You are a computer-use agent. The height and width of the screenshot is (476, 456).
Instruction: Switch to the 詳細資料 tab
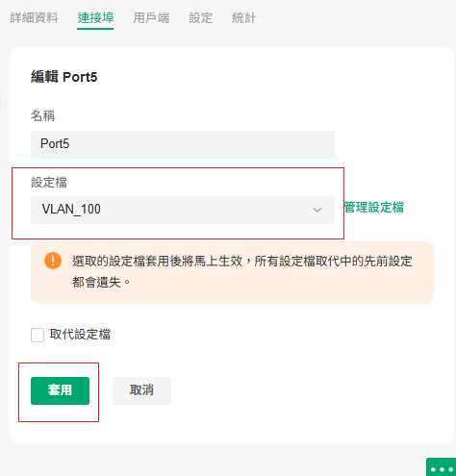pyautogui.click(x=34, y=17)
